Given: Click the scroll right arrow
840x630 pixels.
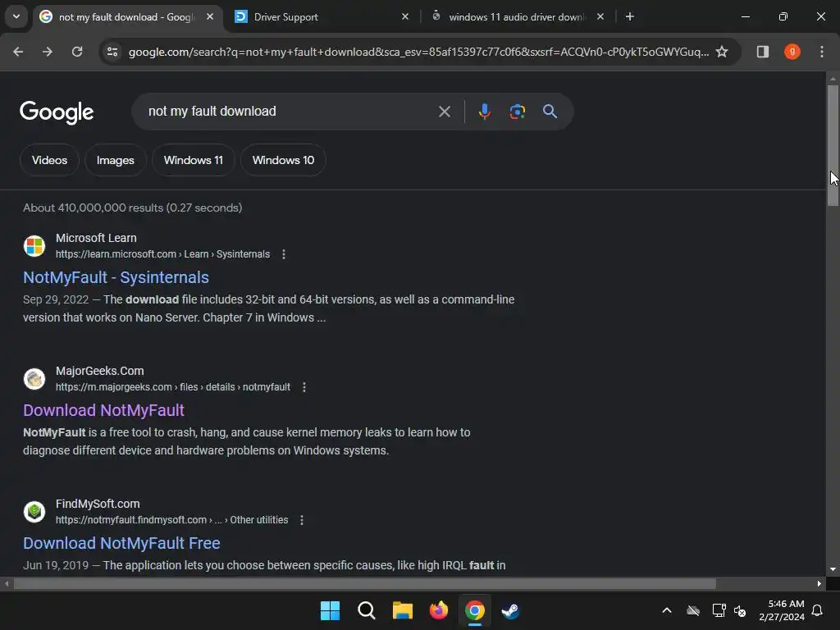Looking at the screenshot, I should click(819, 584).
